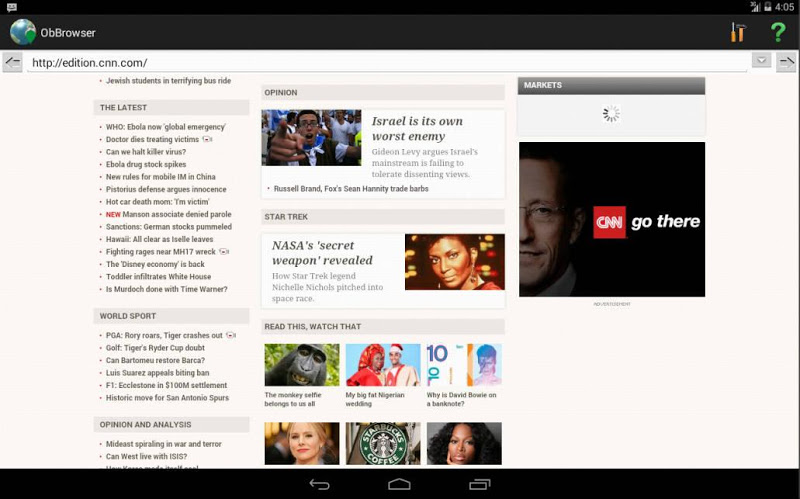Open the Starbucks Coffee logo thumbnail
The height and width of the screenshot is (499, 800).
383,443
